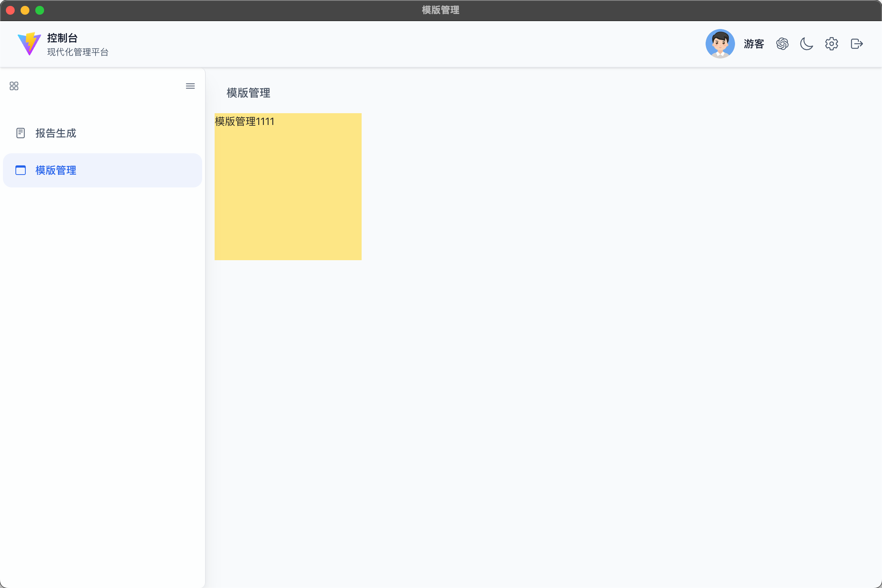882x588 pixels.
Task: Collapse sidebar with hamburger lines icon
Action: (190, 86)
